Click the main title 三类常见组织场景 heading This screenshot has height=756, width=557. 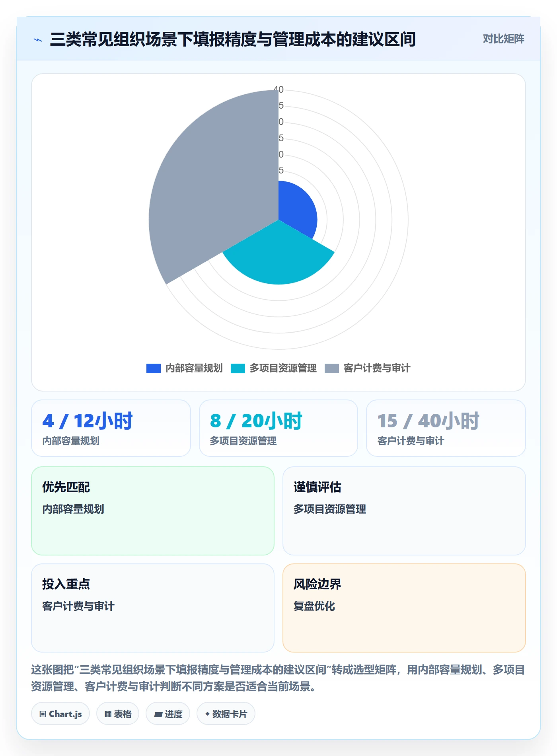coord(233,39)
